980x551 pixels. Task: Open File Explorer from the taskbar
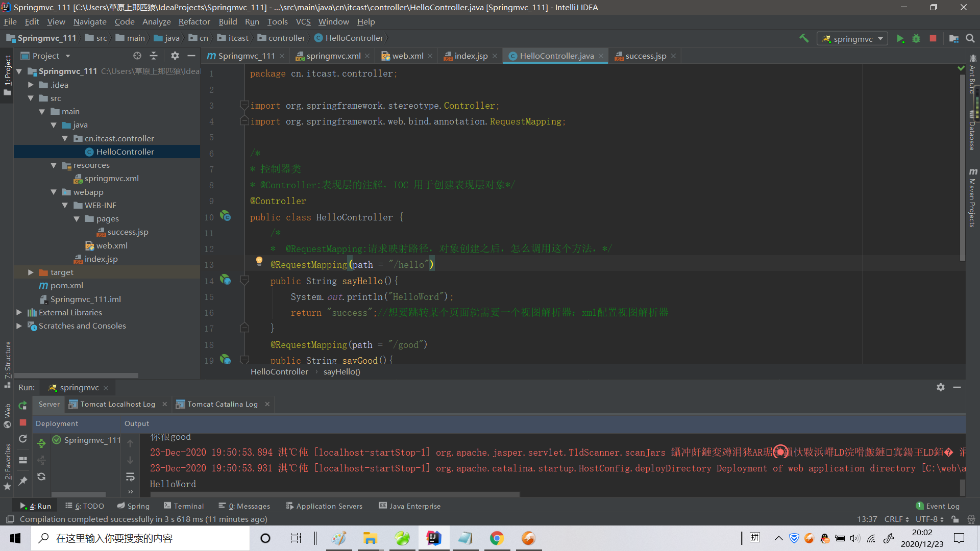370,538
